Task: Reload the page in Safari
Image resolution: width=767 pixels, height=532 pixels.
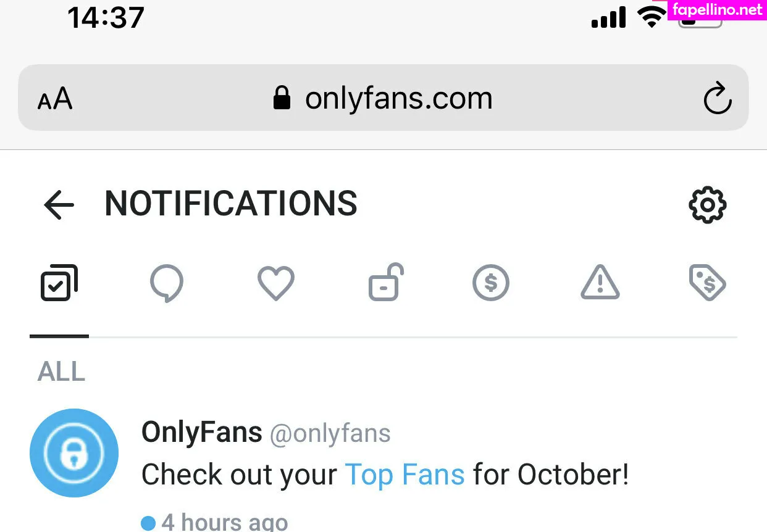Action: 718,98
